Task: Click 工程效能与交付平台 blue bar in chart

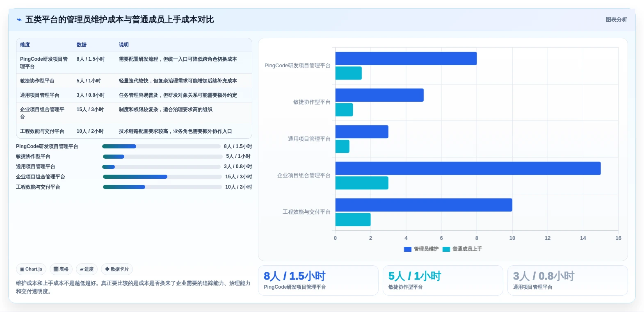Action: (424, 205)
